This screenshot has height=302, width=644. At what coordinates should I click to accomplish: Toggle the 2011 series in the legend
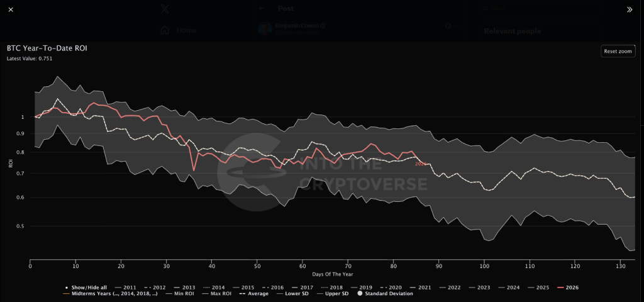128,288
